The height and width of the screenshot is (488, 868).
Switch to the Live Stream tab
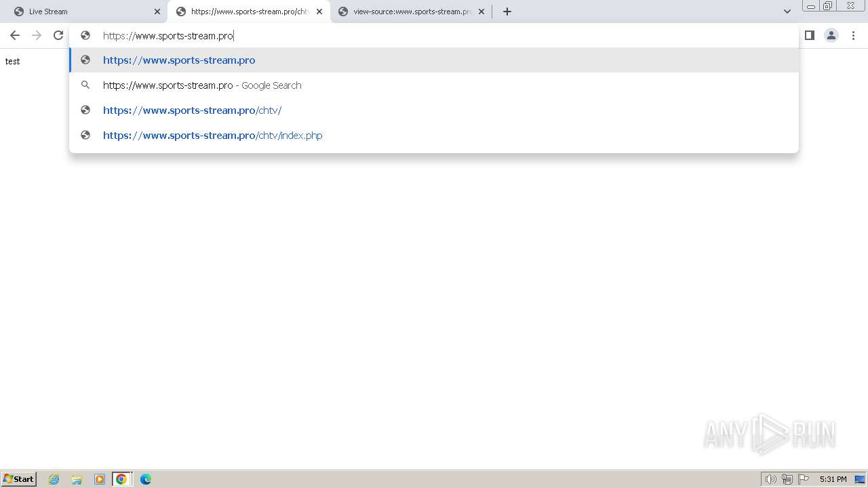85,12
